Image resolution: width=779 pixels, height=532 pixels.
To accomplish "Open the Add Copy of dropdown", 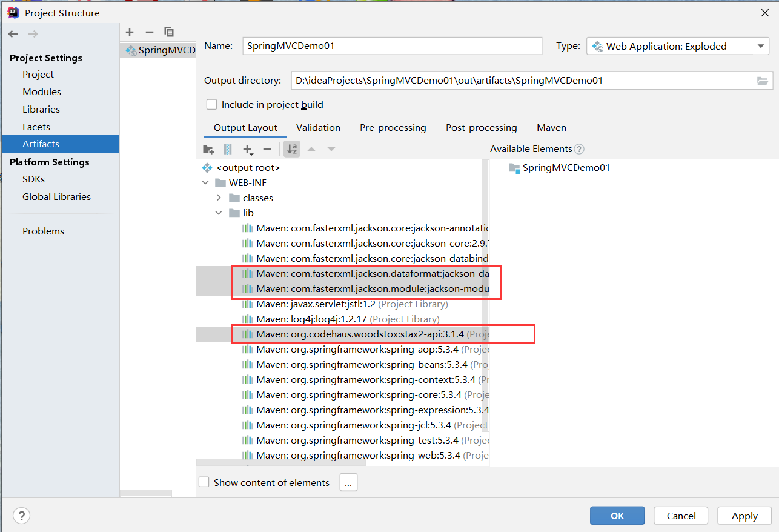I will coord(248,149).
